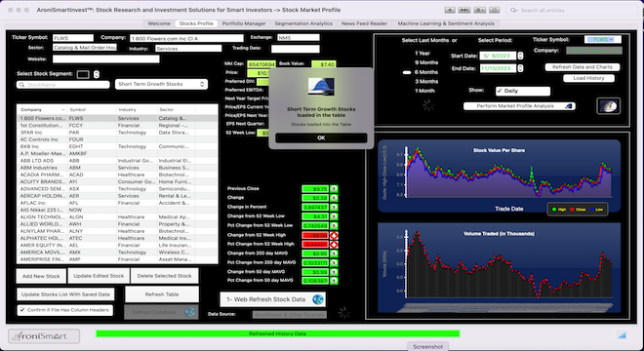Image resolution: width=644 pixels, height=351 pixels.
Task: Click up-arrow indicator beside Previous Close
Action: [334, 189]
